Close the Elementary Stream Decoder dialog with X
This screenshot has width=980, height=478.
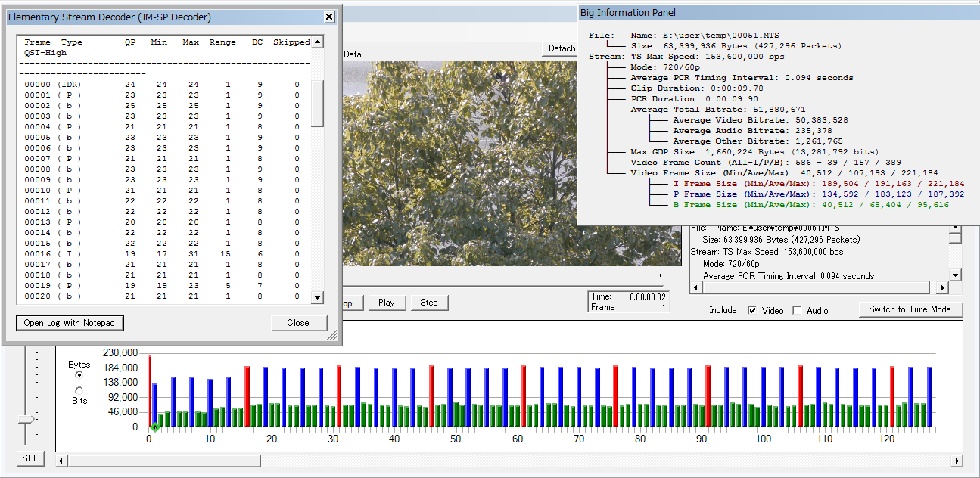pos(328,17)
